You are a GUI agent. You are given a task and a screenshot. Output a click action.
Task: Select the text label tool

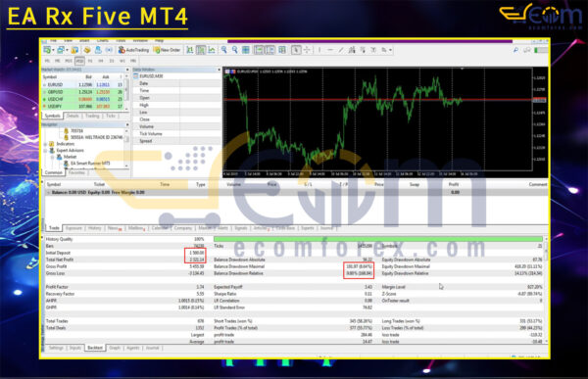(373, 50)
